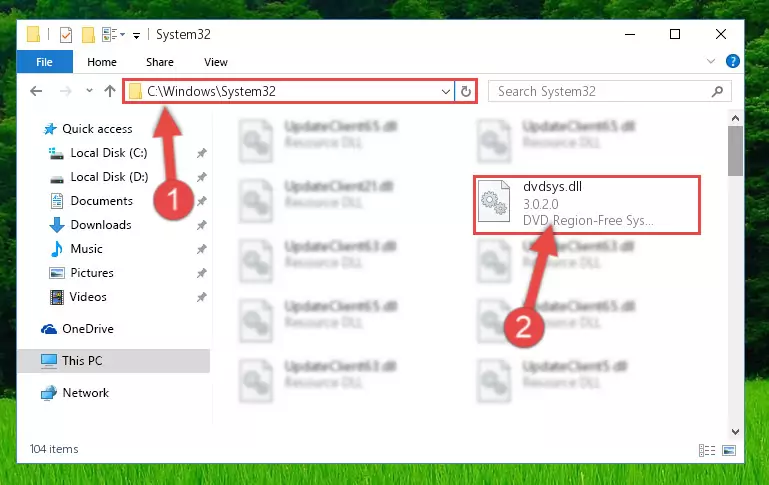Open recent locations dropdown arrow
Screen dimensions: 769x485
89,91
